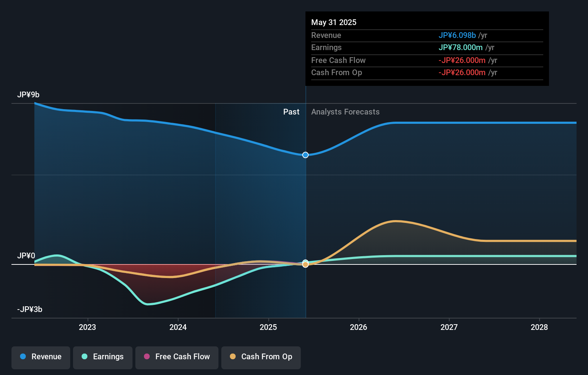The height and width of the screenshot is (375, 588).
Task: Hide the Cash From Op series
Action: pyautogui.click(x=261, y=357)
